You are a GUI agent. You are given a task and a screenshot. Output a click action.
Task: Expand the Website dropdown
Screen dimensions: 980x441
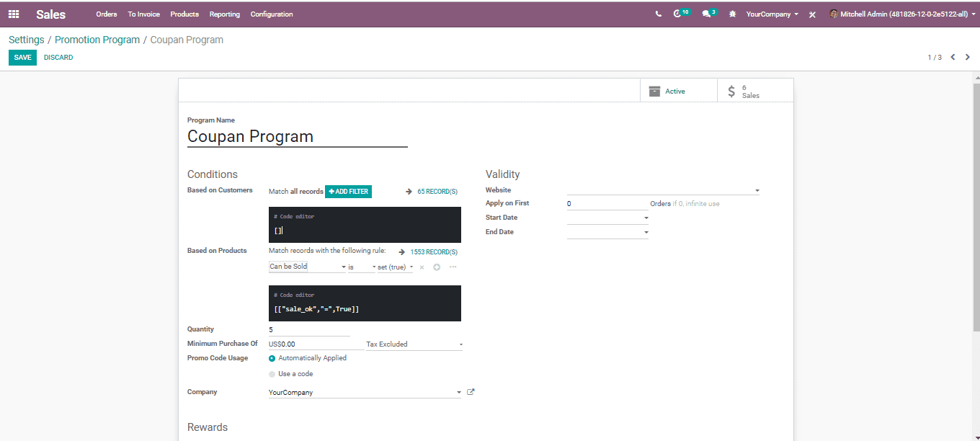pos(663,190)
